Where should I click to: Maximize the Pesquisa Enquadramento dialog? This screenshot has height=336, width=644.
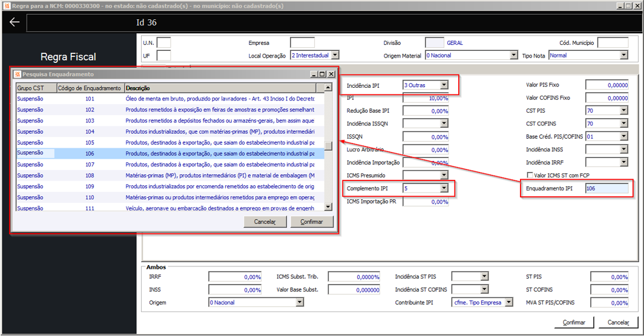click(x=323, y=74)
